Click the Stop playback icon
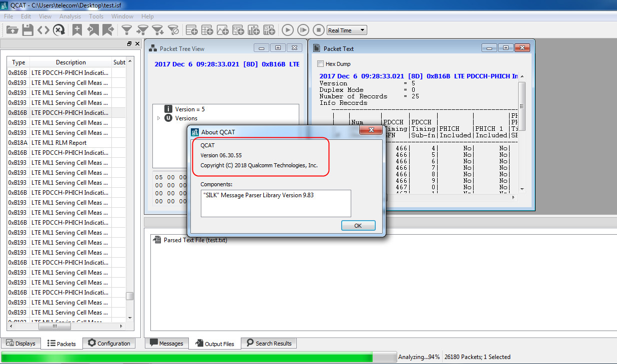 point(319,30)
